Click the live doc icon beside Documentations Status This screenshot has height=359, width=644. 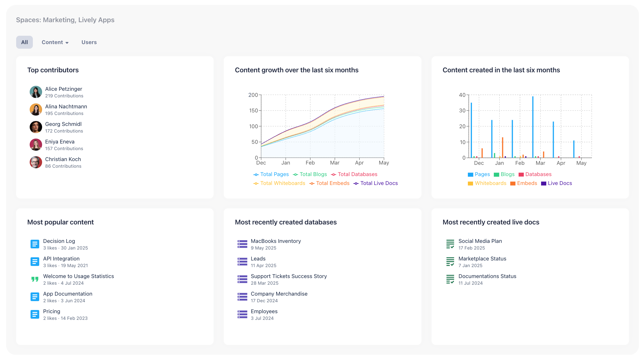pyautogui.click(x=450, y=279)
